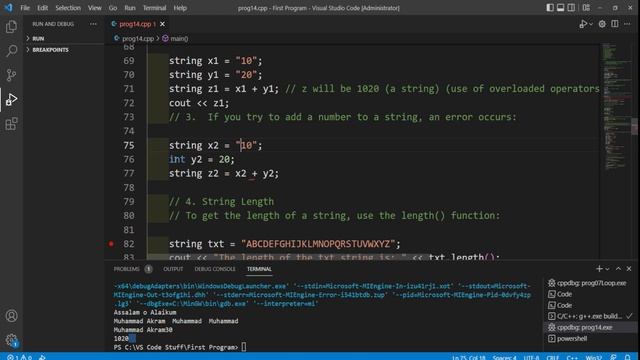Close the prog14.cpp tab
This screenshot has height=360, width=640.
[162, 24]
